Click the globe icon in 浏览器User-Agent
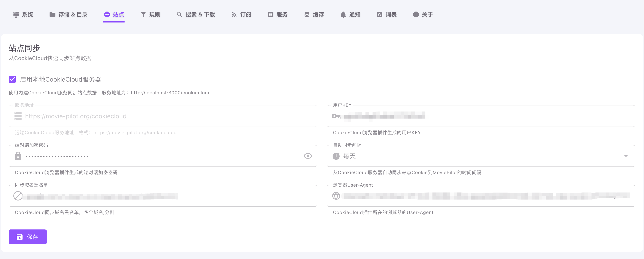This screenshot has width=644, height=259. click(x=336, y=196)
